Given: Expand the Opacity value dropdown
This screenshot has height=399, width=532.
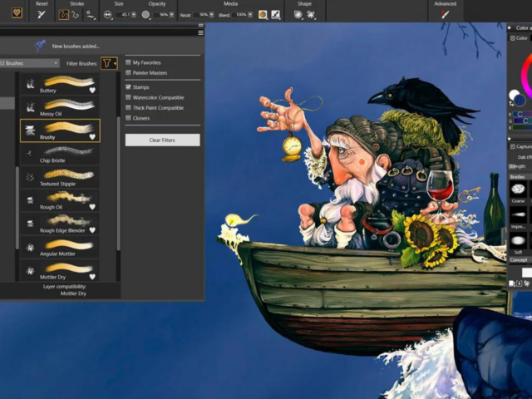Looking at the screenshot, I should [175, 15].
